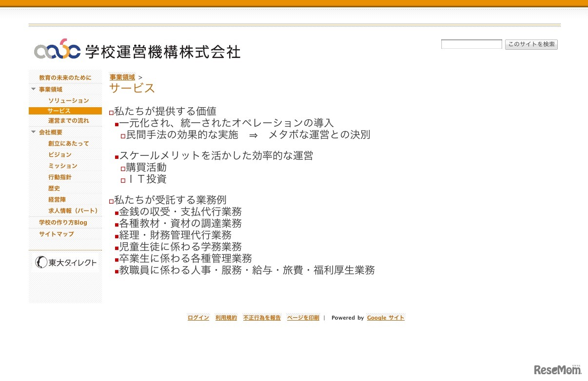This screenshot has width=588, height=381.
Task: Open the 経営陣 page
Action: point(57,199)
